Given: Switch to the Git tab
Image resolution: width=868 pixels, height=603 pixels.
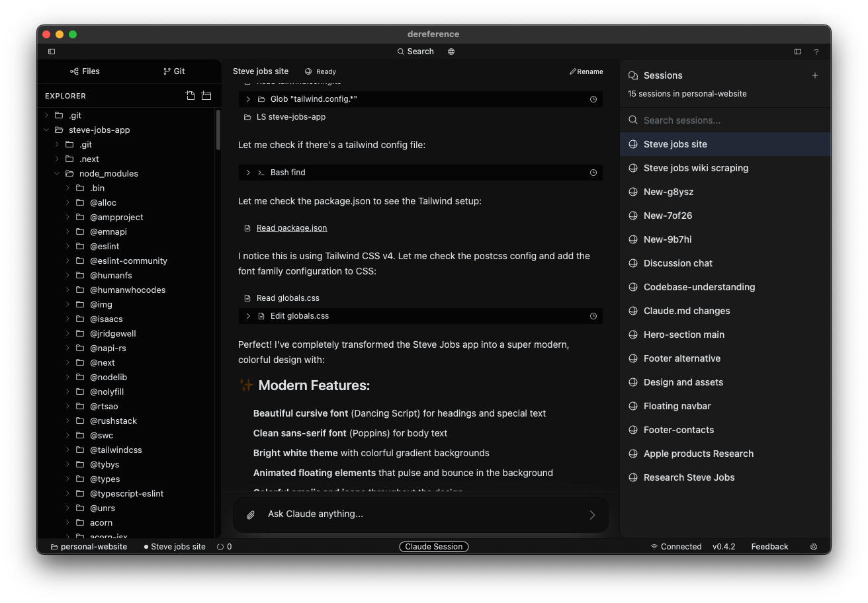Looking at the screenshot, I should pyautogui.click(x=174, y=71).
